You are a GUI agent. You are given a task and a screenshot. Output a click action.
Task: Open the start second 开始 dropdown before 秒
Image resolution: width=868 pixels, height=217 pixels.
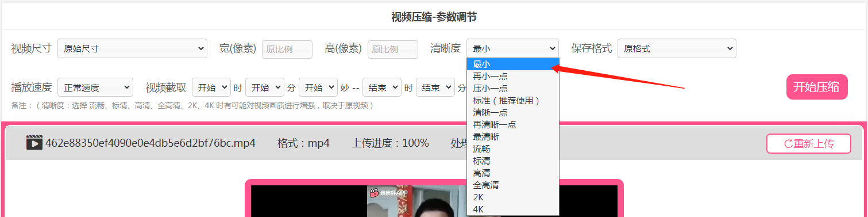point(318,87)
